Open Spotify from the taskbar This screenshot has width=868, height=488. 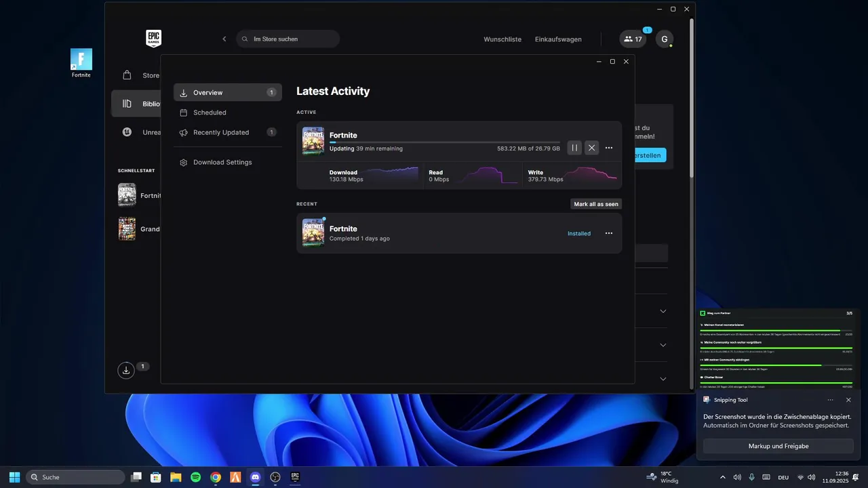coord(195,477)
